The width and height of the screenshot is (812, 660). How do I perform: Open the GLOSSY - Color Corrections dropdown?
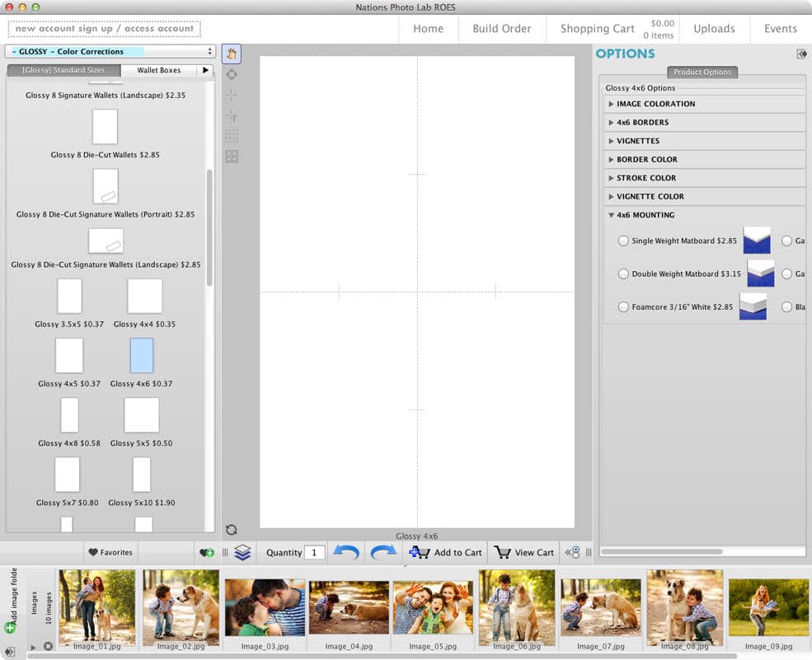110,51
